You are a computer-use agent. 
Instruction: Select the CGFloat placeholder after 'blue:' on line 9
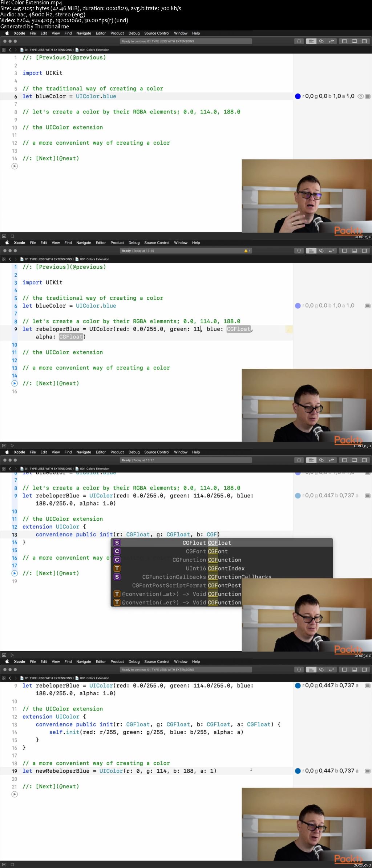click(x=239, y=329)
